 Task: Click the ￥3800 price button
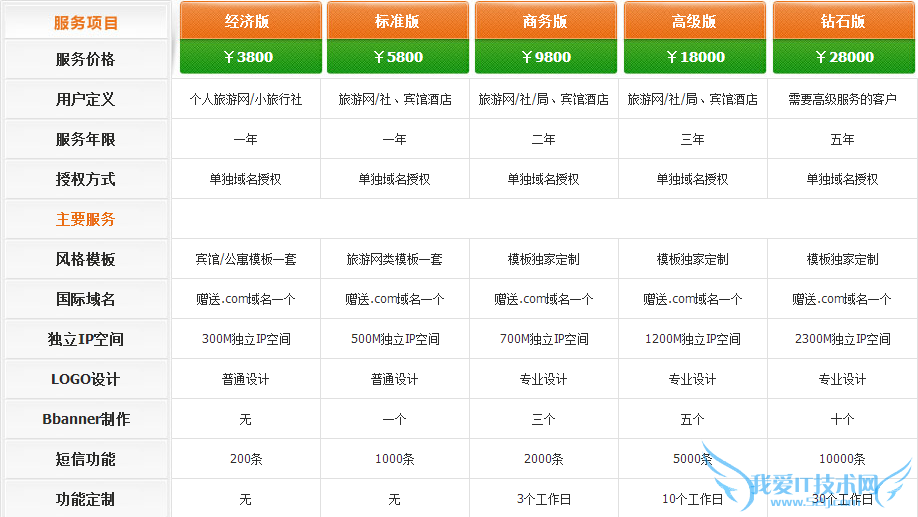point(251,57)
